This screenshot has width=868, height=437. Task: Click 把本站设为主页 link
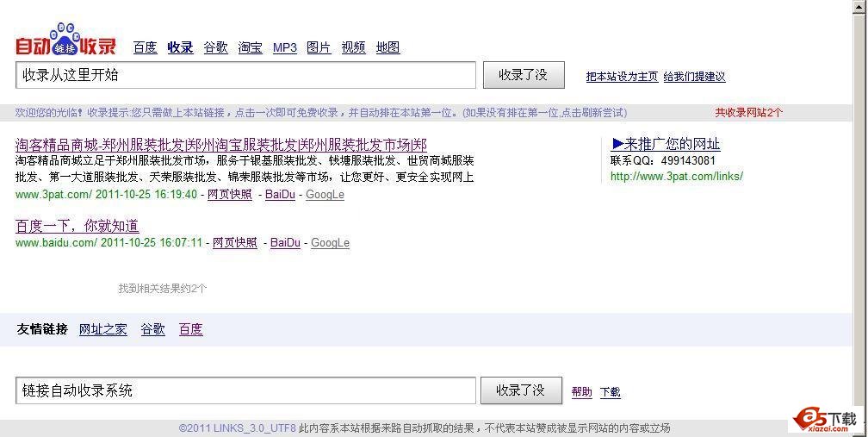pos(623,77)
